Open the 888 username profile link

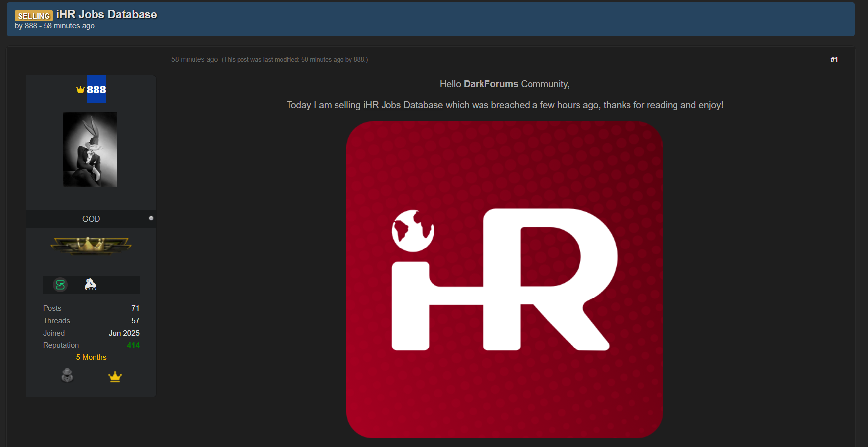pos(96,90)
